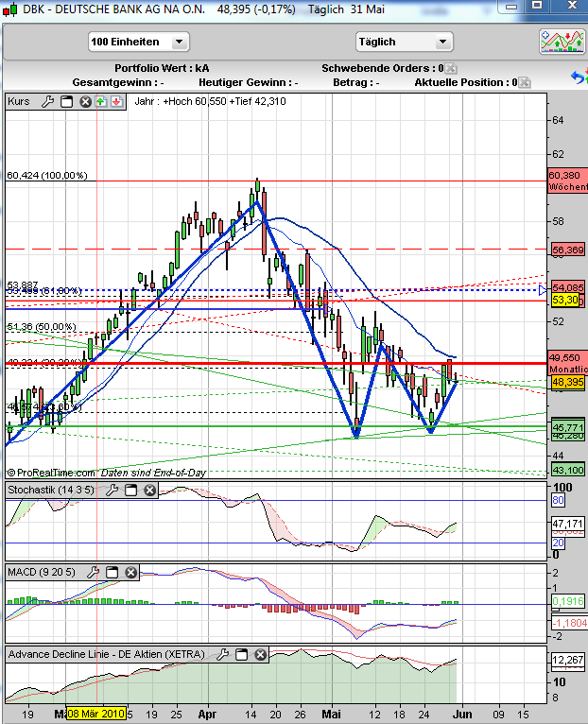Minimize the chart window

tap(511, 6)
